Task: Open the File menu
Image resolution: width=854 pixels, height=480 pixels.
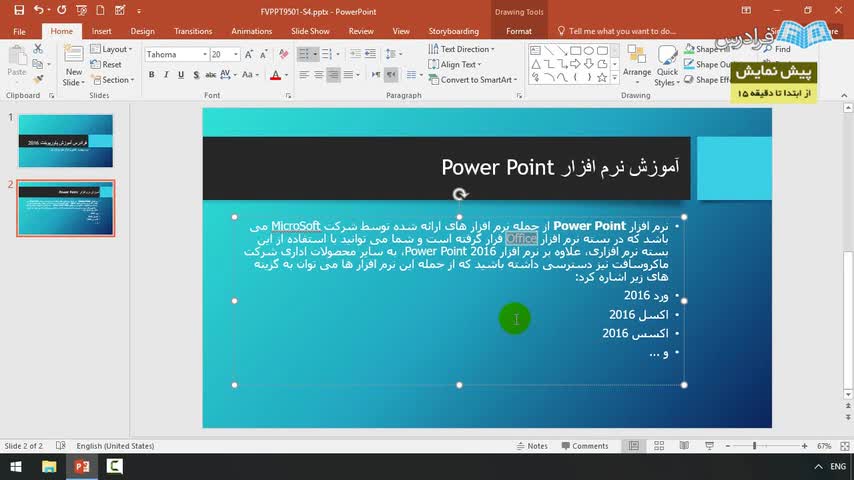Action: (19, 31)
